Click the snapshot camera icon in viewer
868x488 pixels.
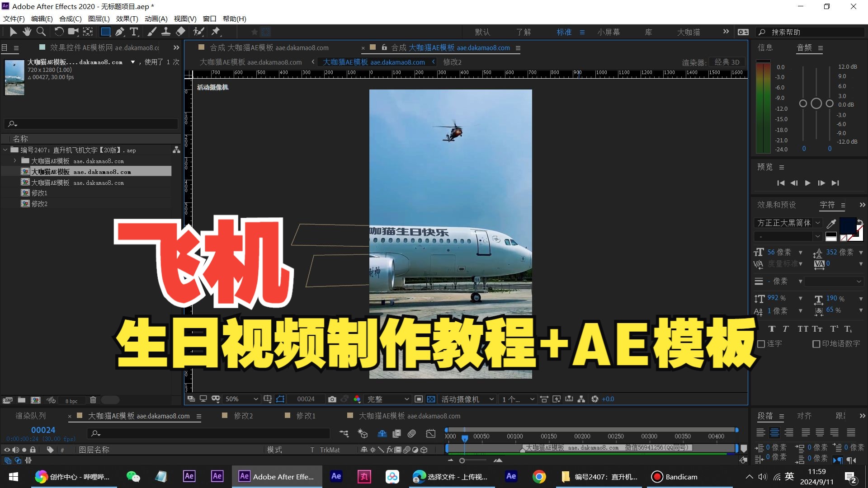[x=332, y=399]
